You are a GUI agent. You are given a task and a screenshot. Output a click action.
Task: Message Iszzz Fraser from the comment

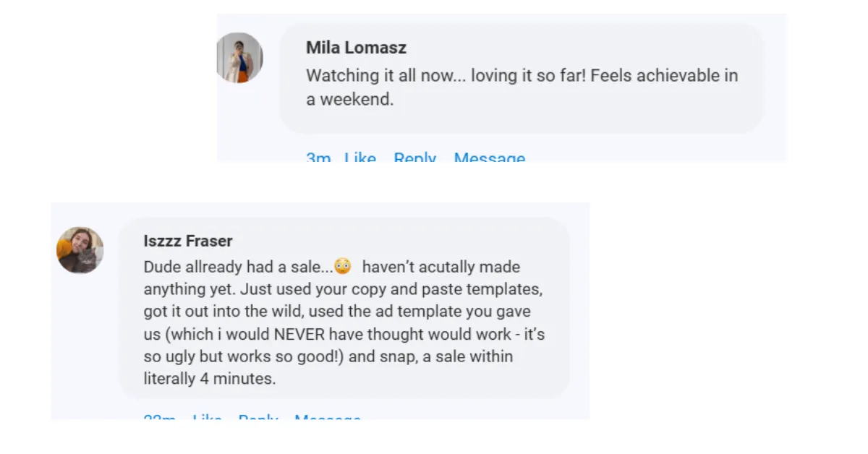tap(327, 417)
